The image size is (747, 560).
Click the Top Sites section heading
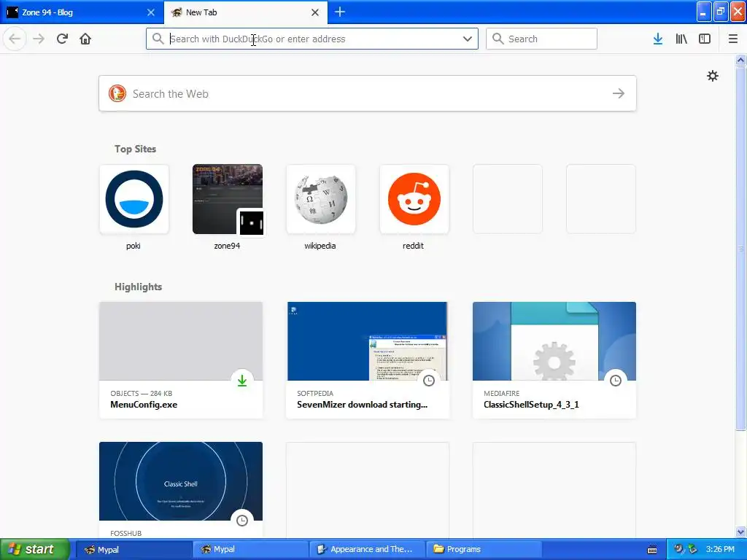(x=135, y=149)
